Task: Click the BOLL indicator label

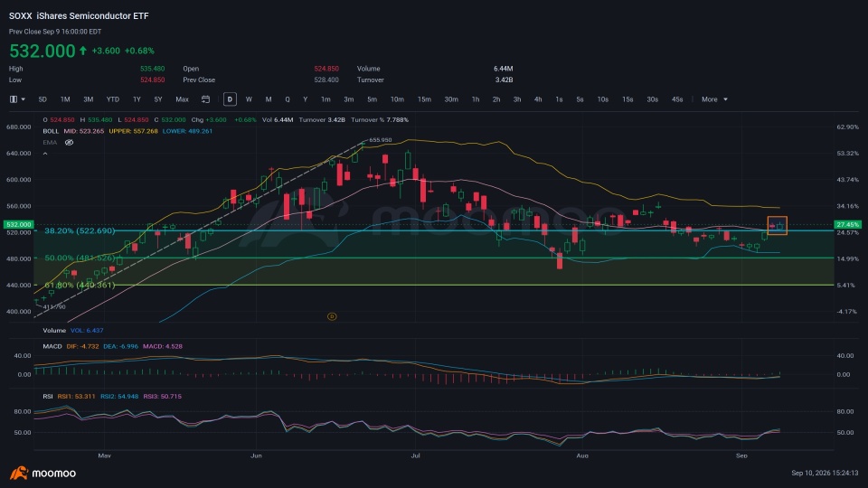Action: 51,131
